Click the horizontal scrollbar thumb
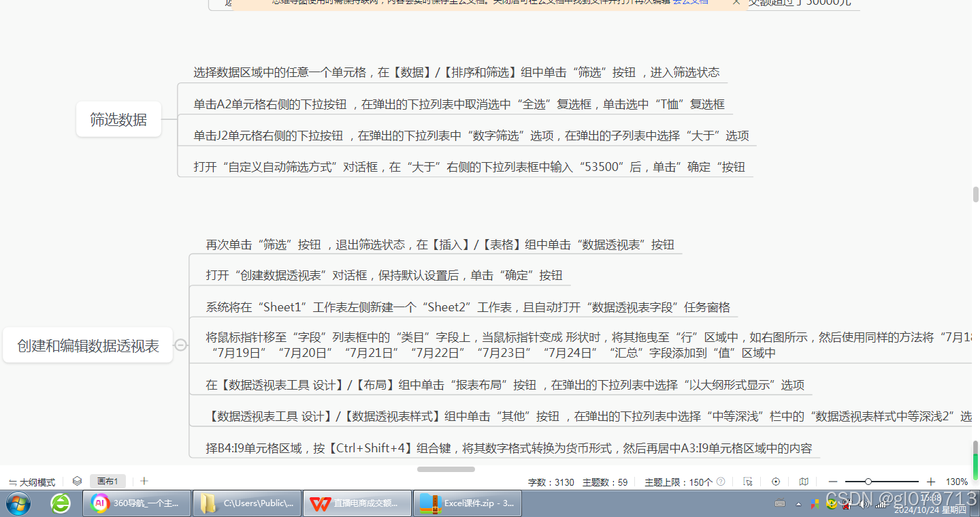 coord(446,469)
